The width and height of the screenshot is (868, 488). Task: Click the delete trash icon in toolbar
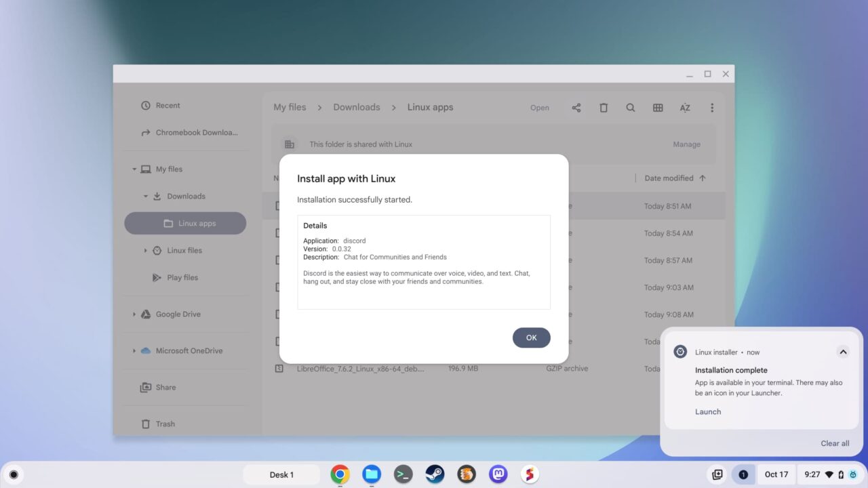604,108
